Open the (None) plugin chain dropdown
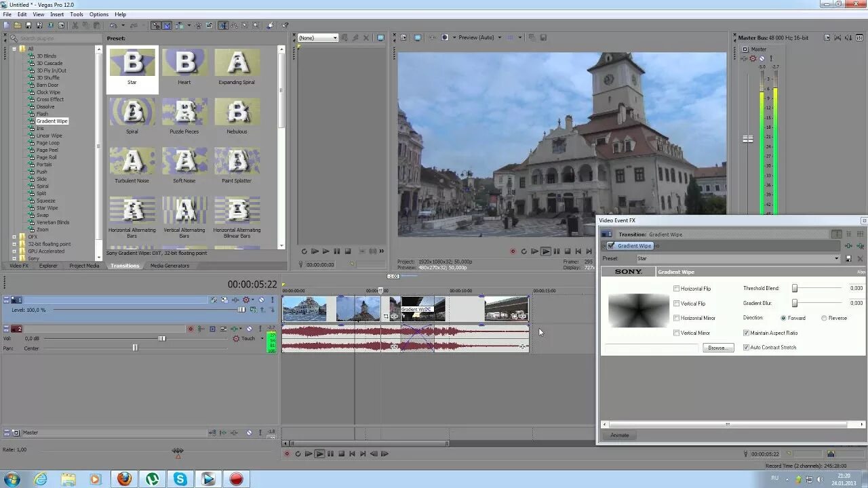Screen dimensions: 868x488 pos(334,37)
